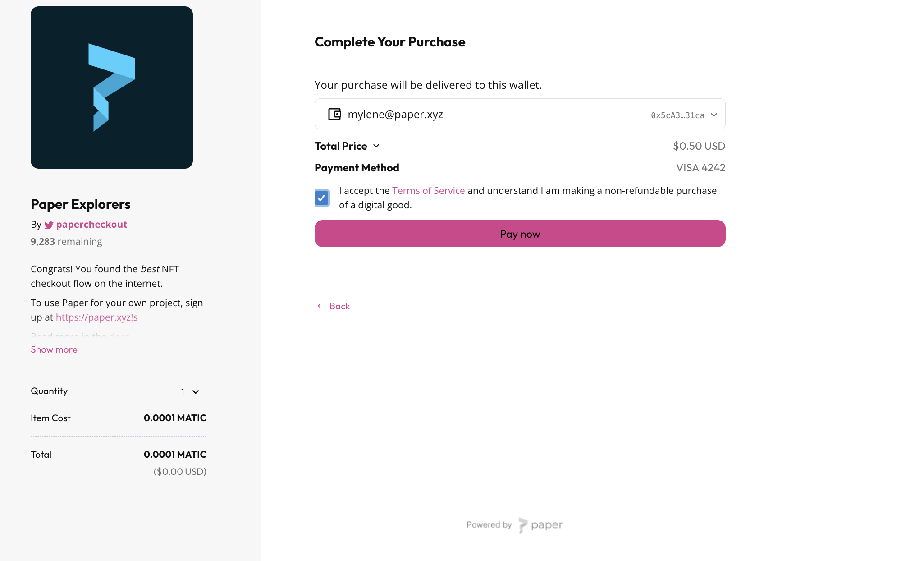The image size is (924, 561).
Task: Open the Quantity dropdown selector
Action: coord(188,392)
